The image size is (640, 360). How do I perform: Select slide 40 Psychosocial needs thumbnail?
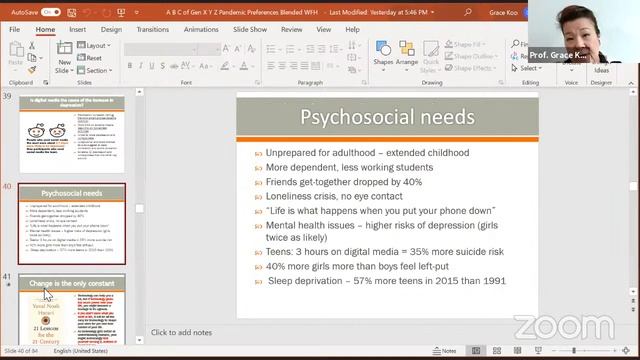(72, 224)
